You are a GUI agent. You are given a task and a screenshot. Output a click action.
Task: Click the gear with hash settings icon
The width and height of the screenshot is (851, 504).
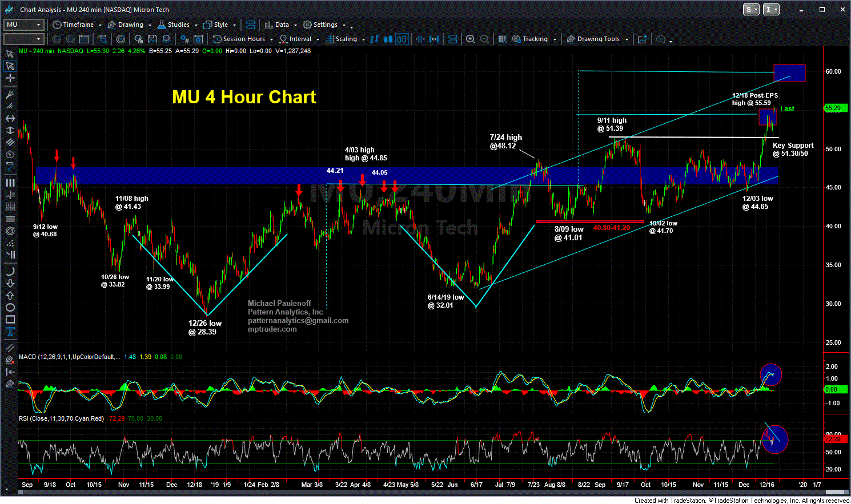click(184, 39)
